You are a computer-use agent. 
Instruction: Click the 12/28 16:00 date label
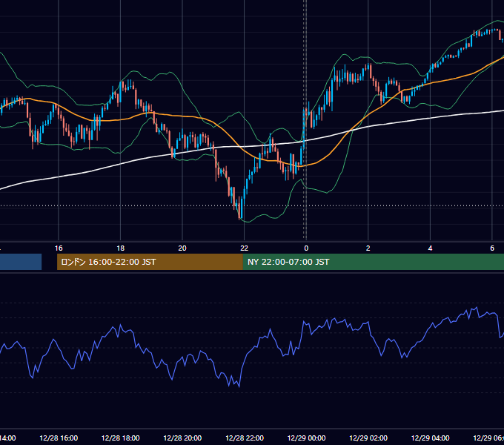coord(59,438)
